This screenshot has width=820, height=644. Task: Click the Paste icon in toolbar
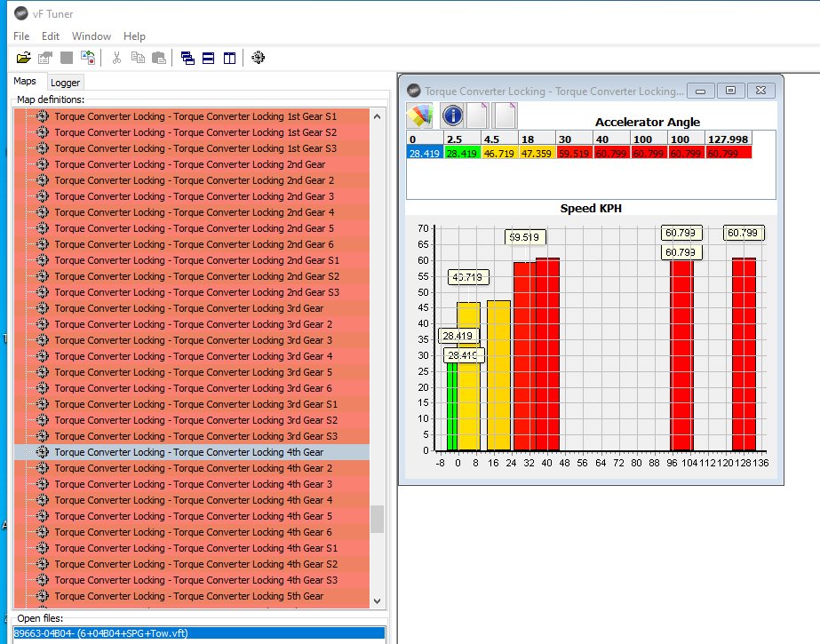tap(159, 58)
